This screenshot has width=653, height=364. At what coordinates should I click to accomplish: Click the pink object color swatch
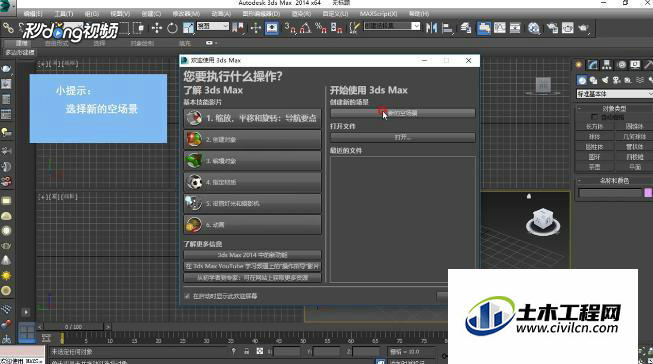pos(648,193)
